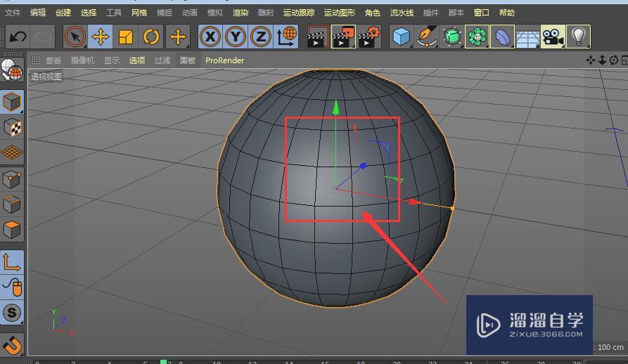
Task: Switch to Texture mode checkered cube
Action: coord(12,128)
